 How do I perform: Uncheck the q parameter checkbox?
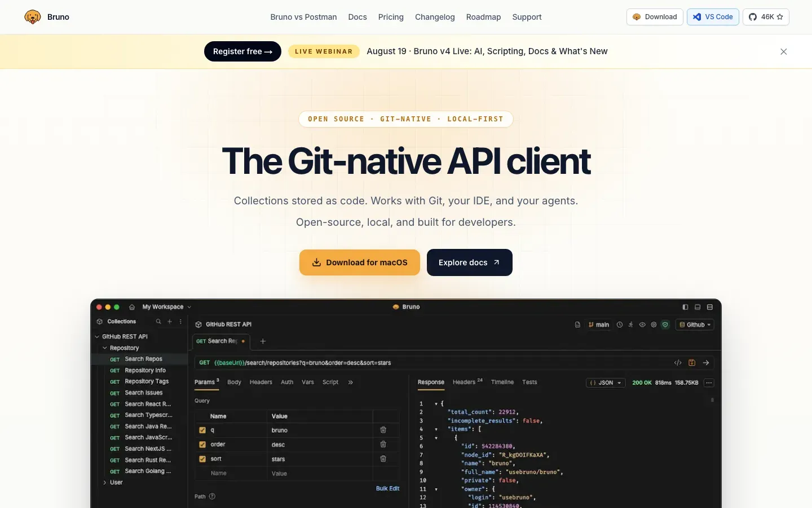[202, 430]
